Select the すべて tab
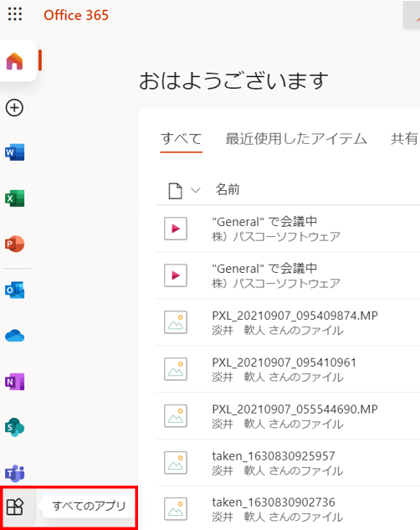Viewport: 420px width, 530px height. (x=182, y=139)
